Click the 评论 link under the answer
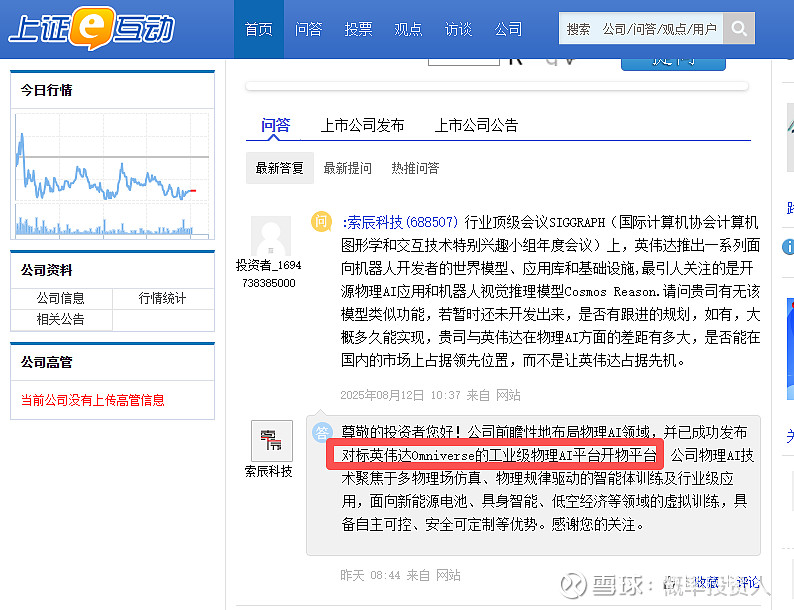 [747, 583]
